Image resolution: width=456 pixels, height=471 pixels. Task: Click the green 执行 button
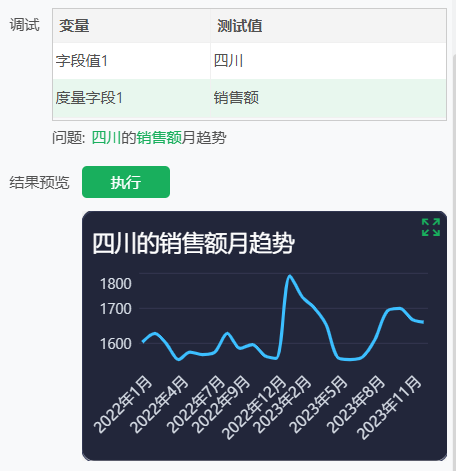126,182
